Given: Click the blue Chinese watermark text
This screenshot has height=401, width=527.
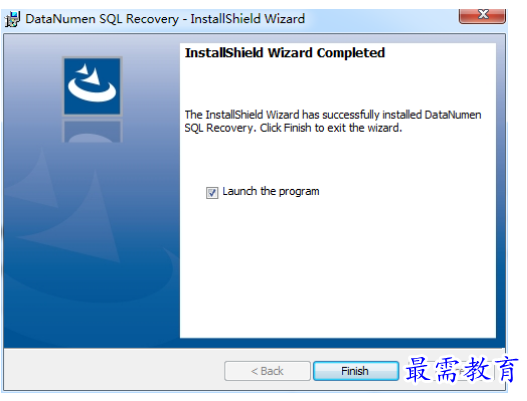Looking at the screenshot, I should coord(460,370).
